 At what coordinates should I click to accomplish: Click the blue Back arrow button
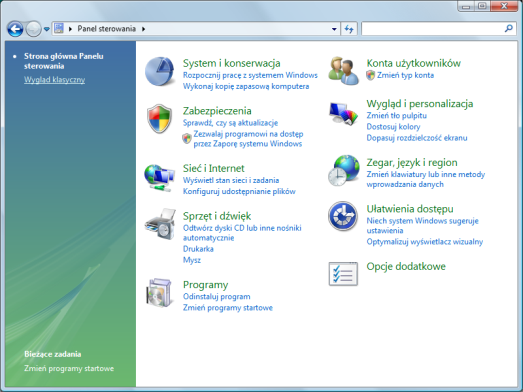click(15, 29)
